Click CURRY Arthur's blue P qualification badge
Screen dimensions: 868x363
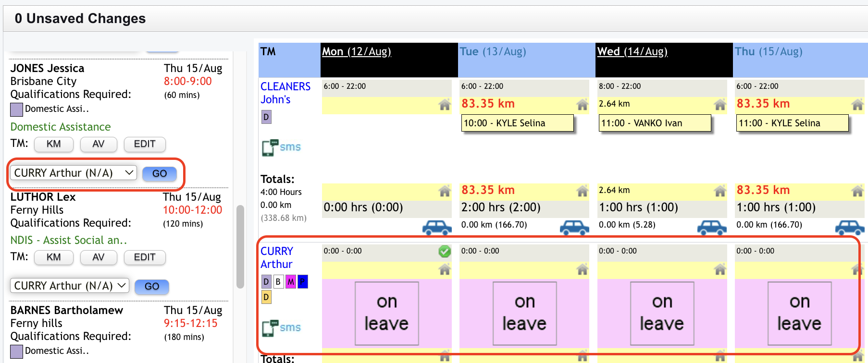tap(303, 282)
